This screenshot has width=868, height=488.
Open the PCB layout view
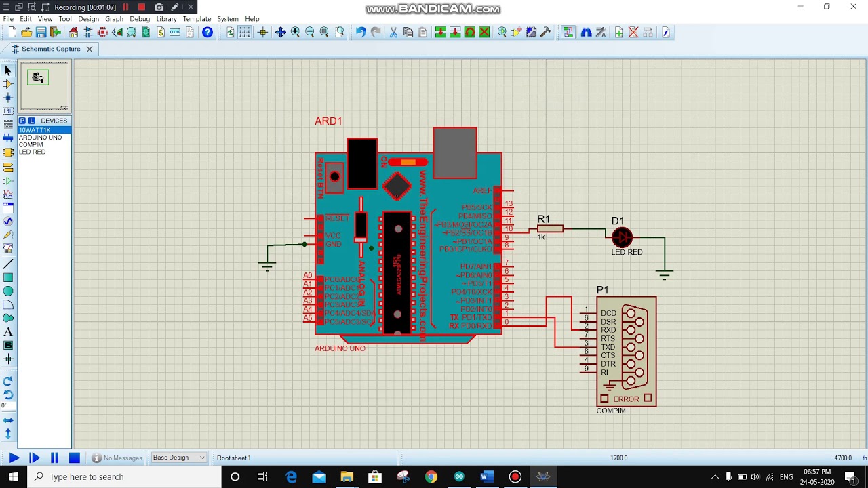(x=102, y=33)
